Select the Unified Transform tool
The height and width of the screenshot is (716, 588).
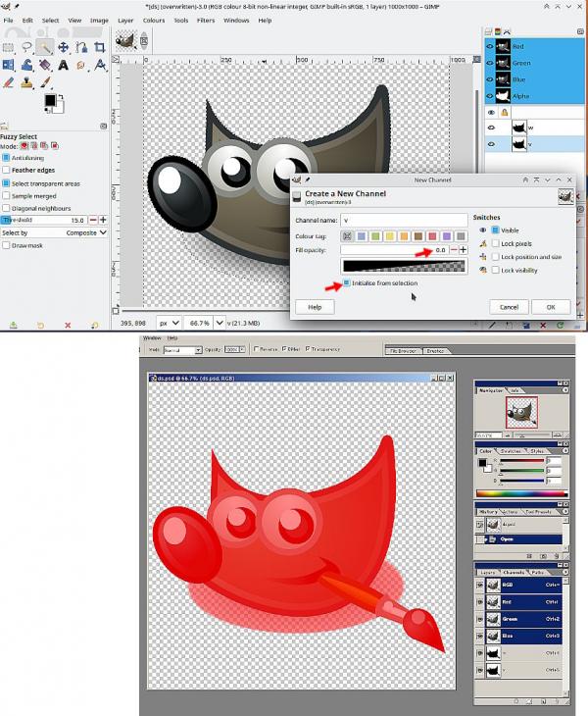pos(8,65)
